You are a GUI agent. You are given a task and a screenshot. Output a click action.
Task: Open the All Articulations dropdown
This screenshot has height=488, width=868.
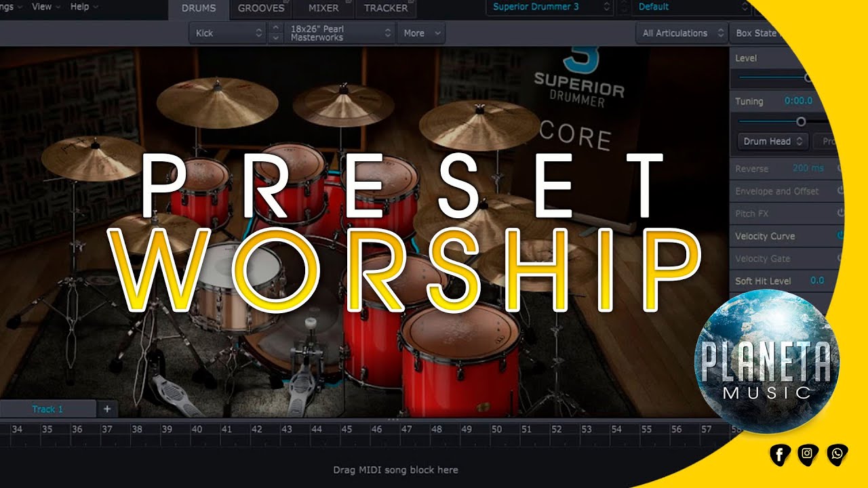tap(682, 33)
